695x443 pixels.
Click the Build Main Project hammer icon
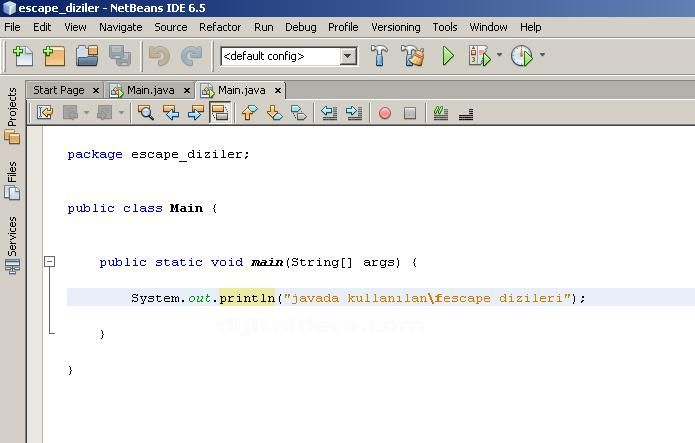tap(380, 56)
